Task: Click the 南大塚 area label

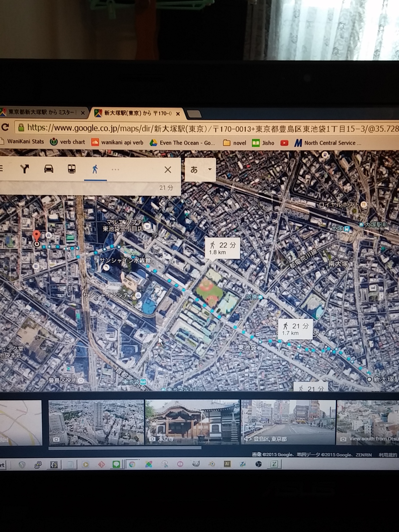Action: 338,264
